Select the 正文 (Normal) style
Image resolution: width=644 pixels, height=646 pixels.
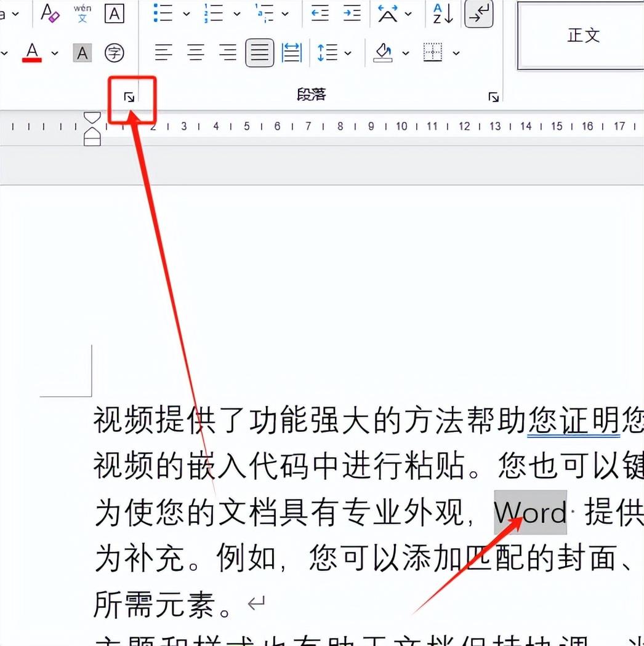[581, 36]
